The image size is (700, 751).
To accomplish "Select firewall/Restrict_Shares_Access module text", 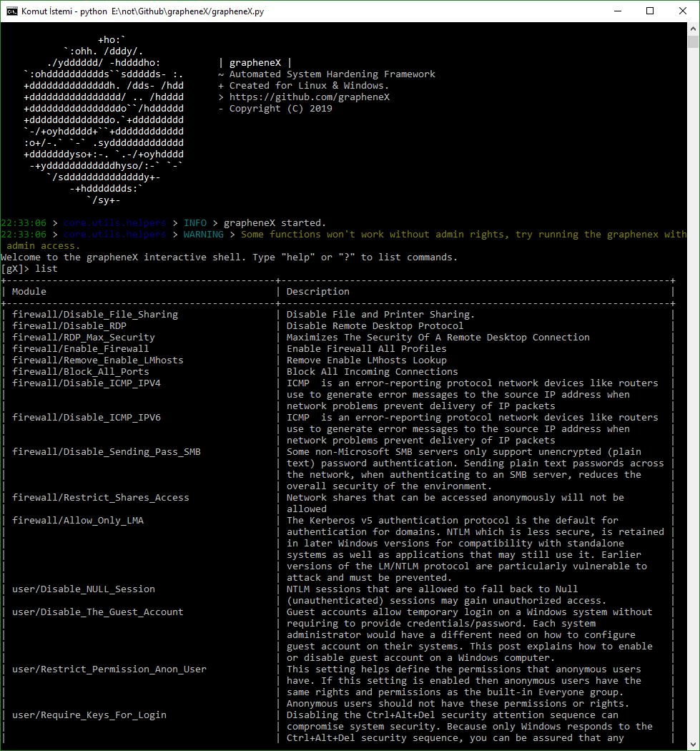I will pos(101,498).
